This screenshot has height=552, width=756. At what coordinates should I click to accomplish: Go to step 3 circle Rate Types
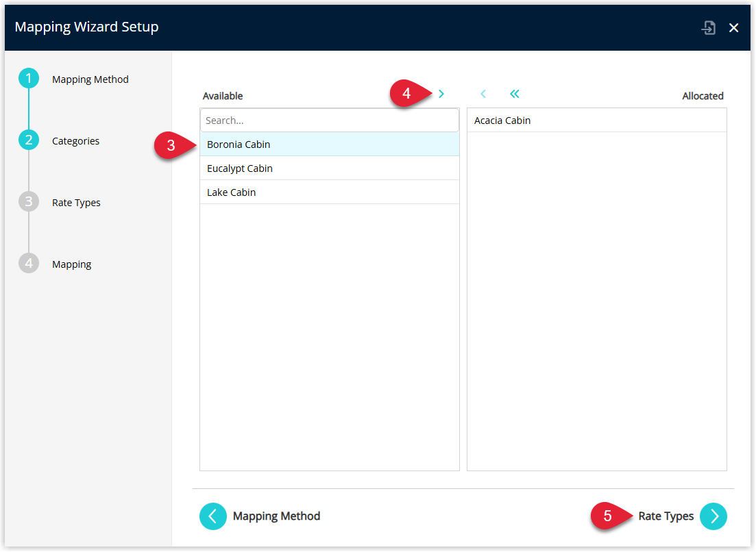[x=29, y=202]
